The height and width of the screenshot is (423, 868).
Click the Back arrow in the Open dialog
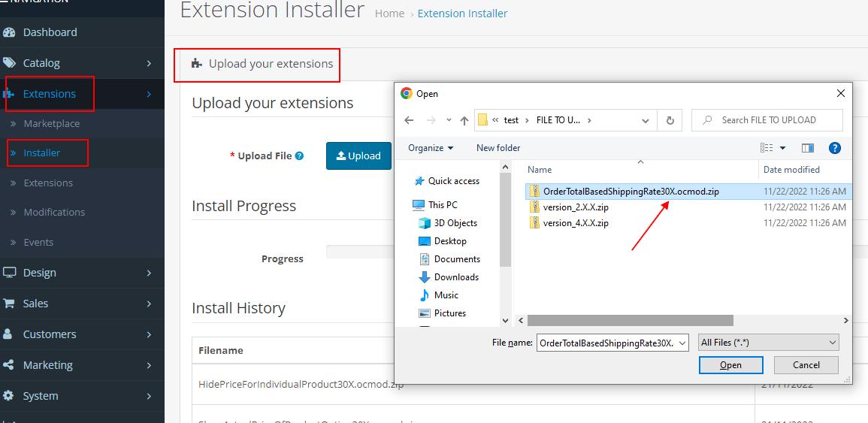[x=409, y=120]
